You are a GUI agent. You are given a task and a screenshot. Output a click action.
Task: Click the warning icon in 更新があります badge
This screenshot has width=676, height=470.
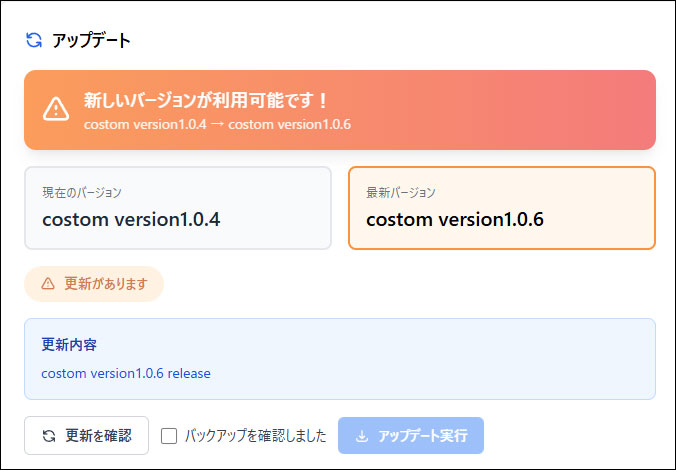click(x=48, y=283)
